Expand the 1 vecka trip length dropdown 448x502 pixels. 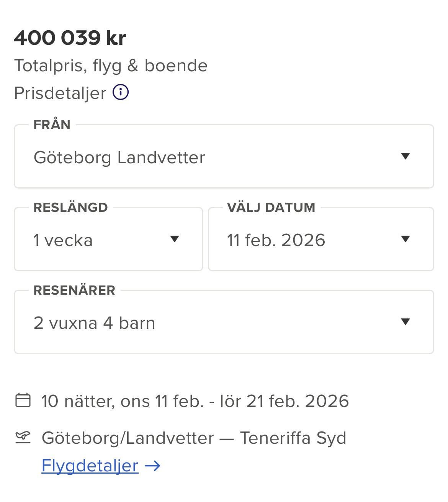pos(108,240)
